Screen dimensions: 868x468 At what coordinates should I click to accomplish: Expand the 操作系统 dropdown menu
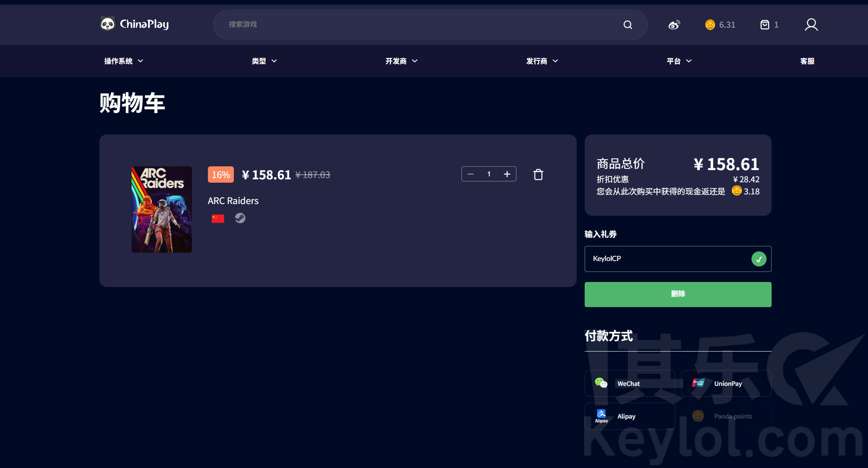(x=124, y=61)
